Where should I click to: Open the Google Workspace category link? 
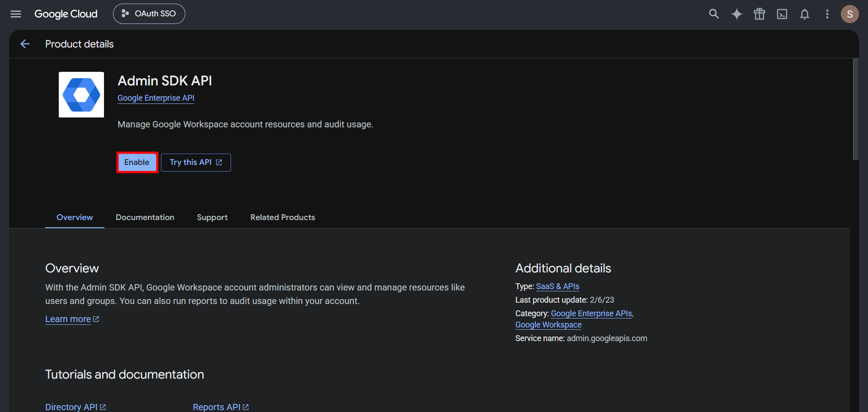coord(548,325)
